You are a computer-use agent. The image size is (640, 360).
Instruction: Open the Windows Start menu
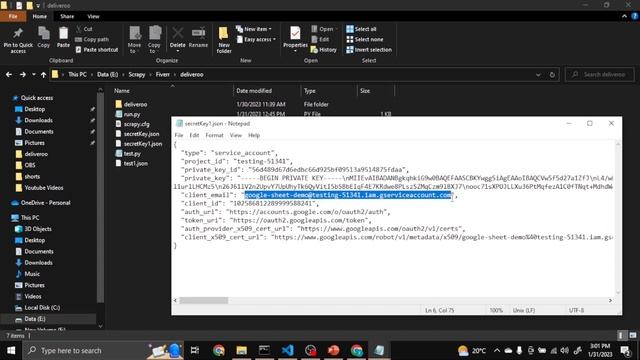point(11,350)
